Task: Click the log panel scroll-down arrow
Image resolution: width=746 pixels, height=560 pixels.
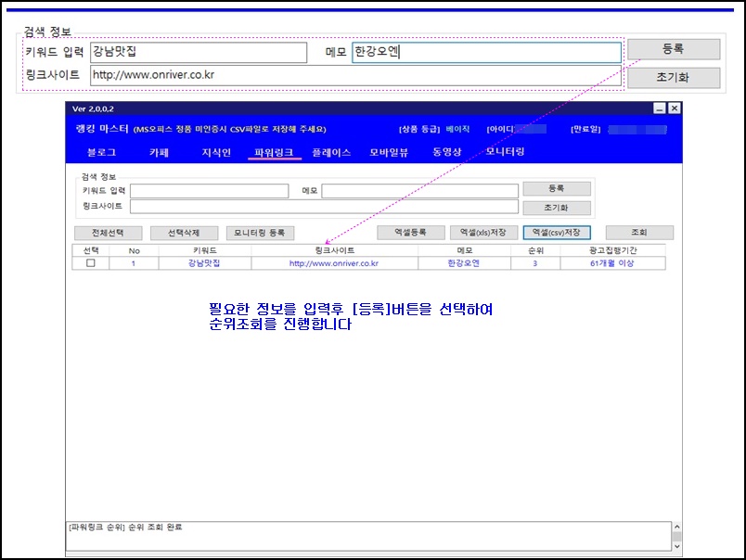Action: point(675,547)
